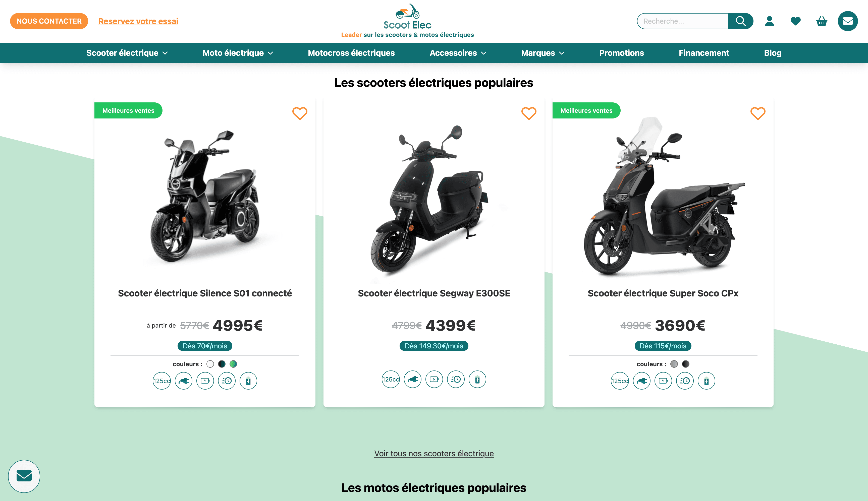
Task: Open the shopping basket icon
Action: [x=822, y=21]
